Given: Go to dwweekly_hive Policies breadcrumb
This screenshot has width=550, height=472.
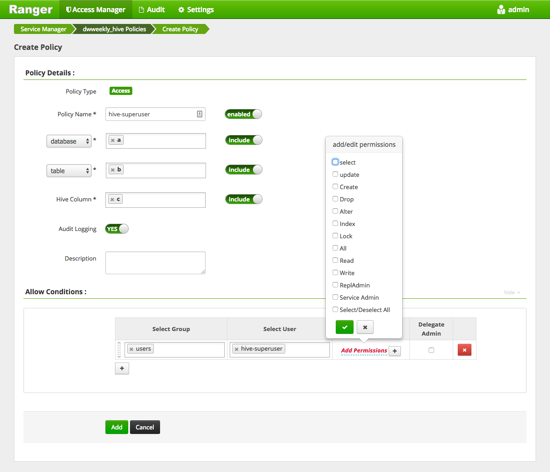Looking at the screenshot, I should point(114,29).
